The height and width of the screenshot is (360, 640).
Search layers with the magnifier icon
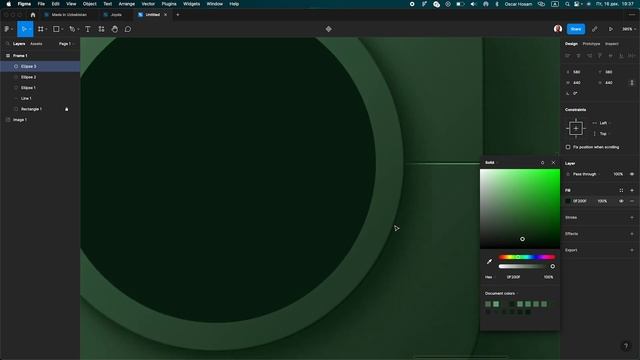tap(7, 44)
